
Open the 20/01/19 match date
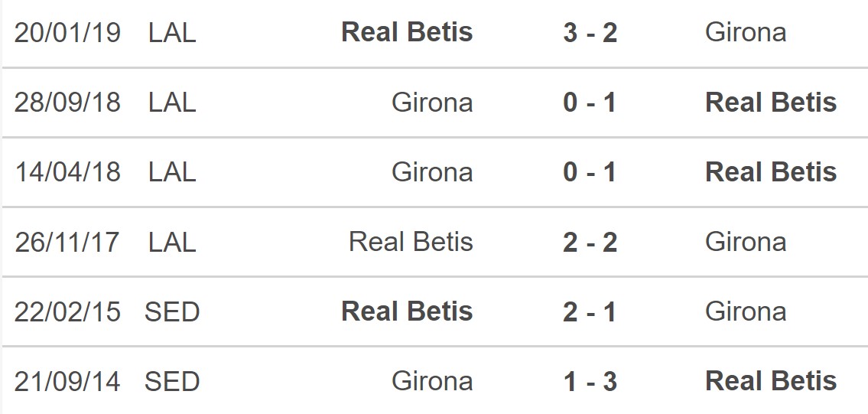click(67, 32)
